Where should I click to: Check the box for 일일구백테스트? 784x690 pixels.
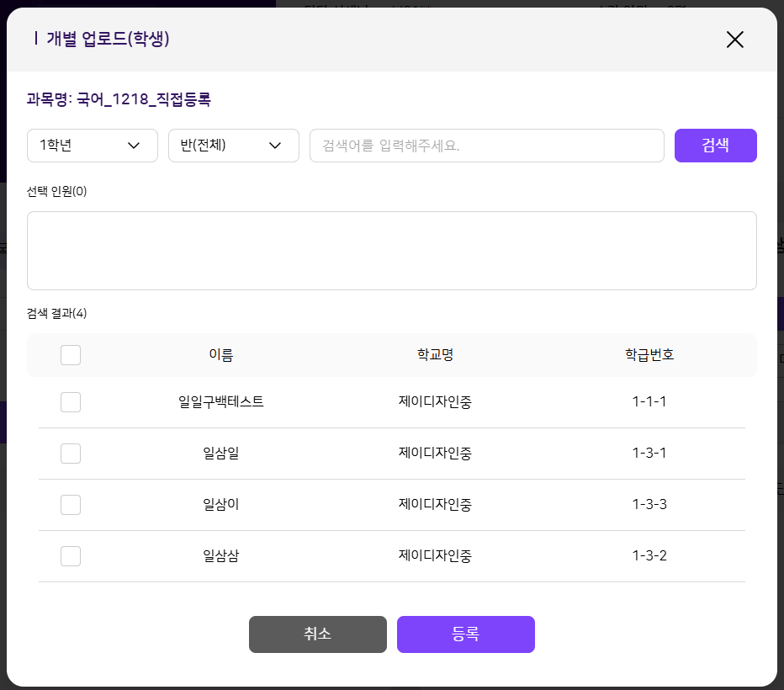pyautogui.click(x=71, y=402)
